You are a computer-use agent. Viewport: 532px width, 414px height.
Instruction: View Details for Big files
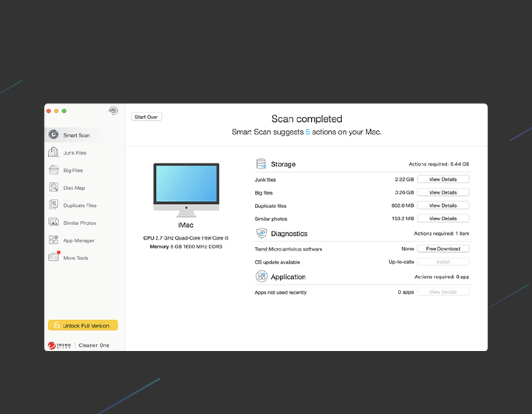pos(443,192)
